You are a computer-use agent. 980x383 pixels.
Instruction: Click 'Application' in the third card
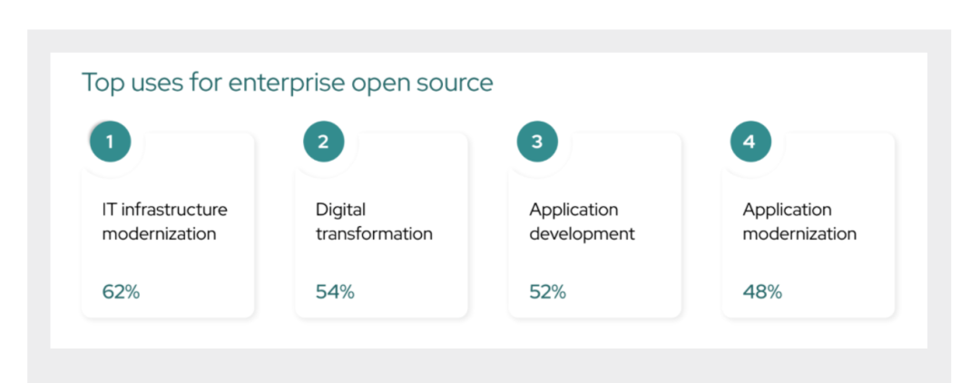point(573,210)
